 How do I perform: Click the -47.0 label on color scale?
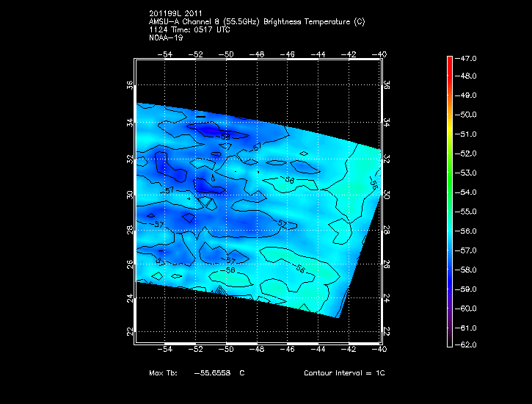pos(465,59)
